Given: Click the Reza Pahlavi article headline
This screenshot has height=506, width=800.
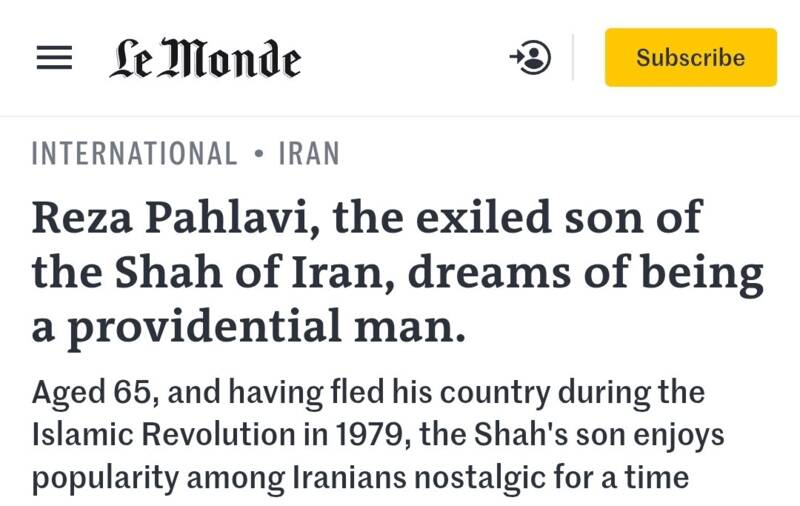Looking at the screenshot, I should coord(397,271).
